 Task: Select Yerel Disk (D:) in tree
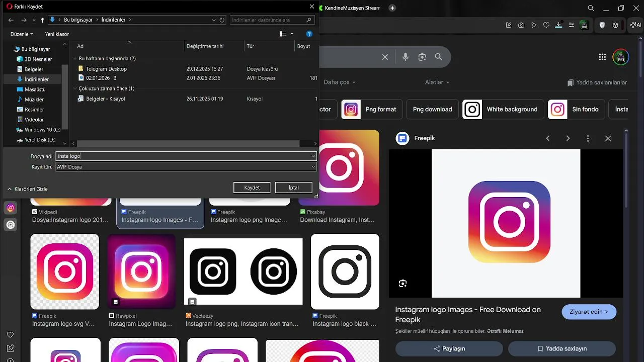(36, 140)
